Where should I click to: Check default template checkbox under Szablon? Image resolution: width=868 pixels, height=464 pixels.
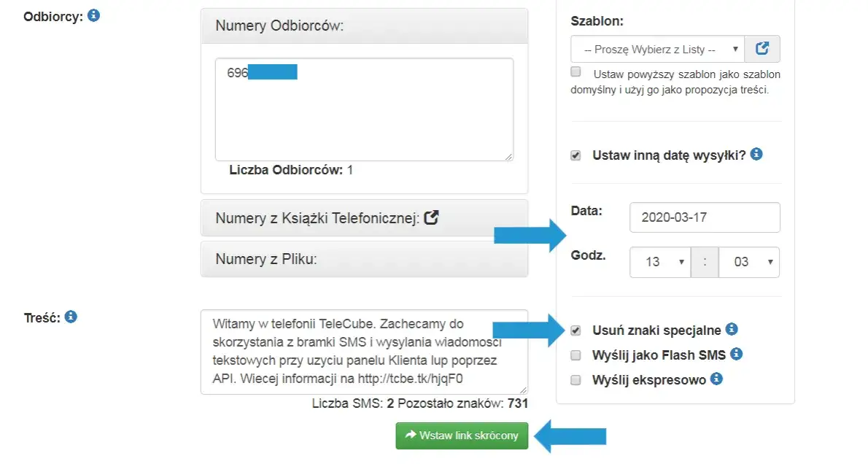[576, 72]
